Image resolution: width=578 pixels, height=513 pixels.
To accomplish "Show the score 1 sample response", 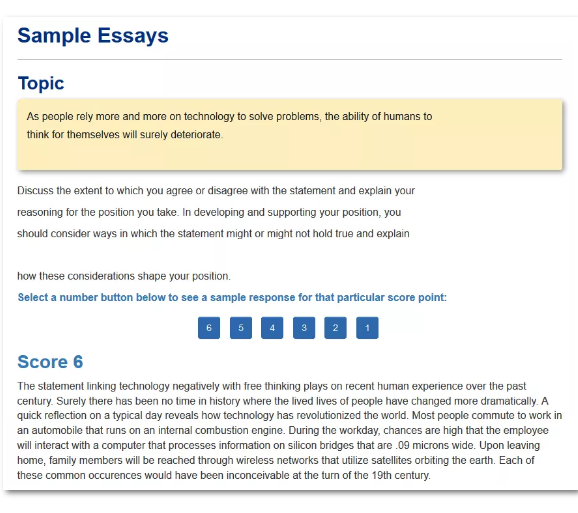I will pyautogui.click(x=367, y=328).
